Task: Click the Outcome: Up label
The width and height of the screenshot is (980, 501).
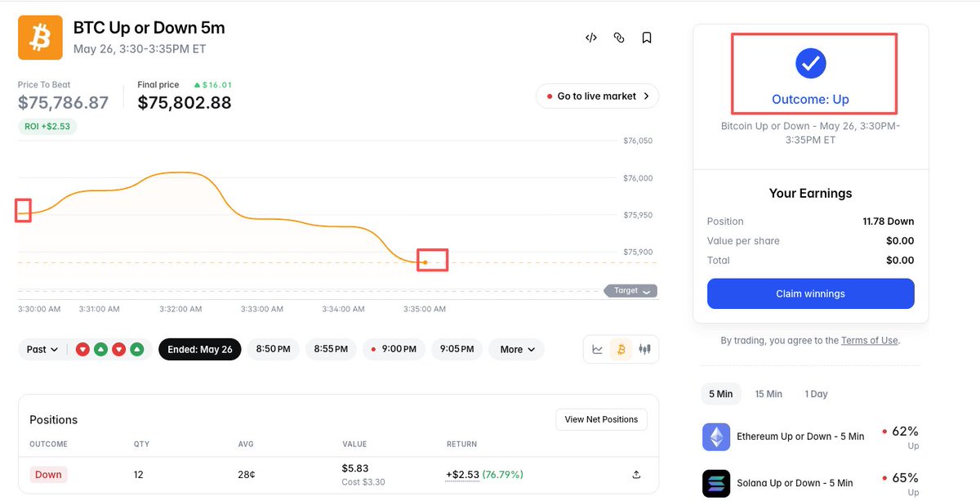Action: (x=811, y=100)
